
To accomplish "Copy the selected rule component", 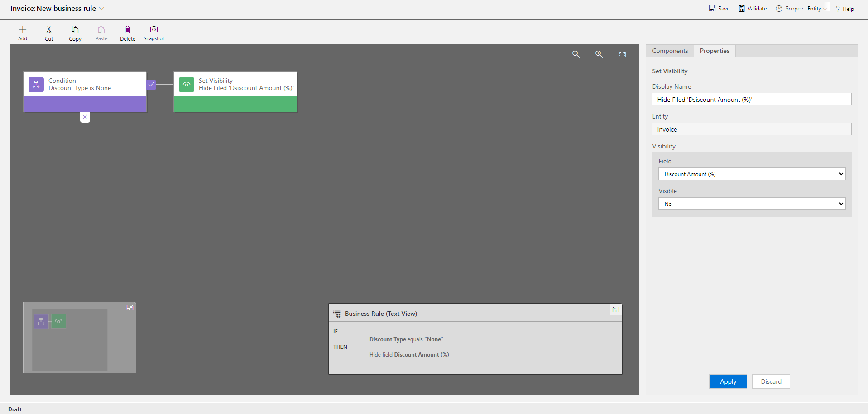I will (75, 33).
